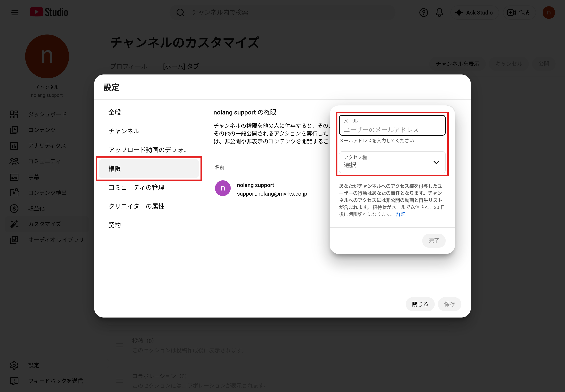Switch to the [ホーム] タブ tab
The image size is (565, 392).
[x=181, y=66]
